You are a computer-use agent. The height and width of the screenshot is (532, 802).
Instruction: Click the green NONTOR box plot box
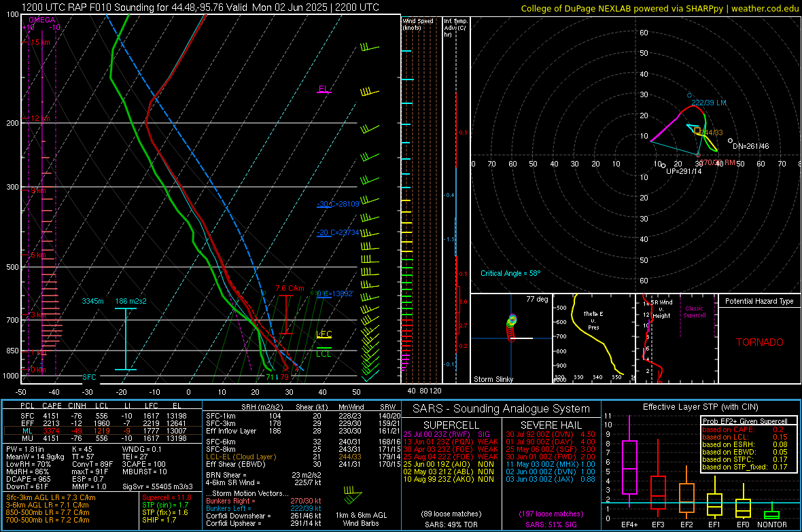pyautogui.click(x=771, y=514)
